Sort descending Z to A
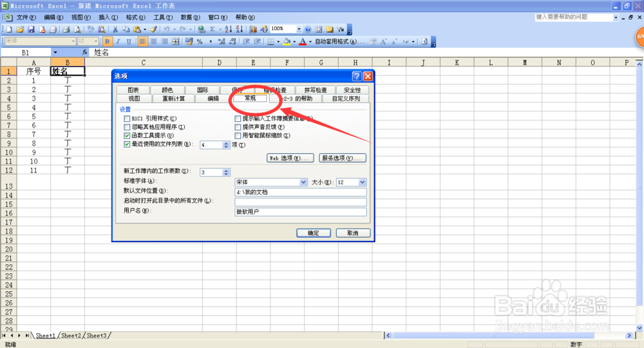Viewport: 644px width, 348px height. click(x=239, y=29)
